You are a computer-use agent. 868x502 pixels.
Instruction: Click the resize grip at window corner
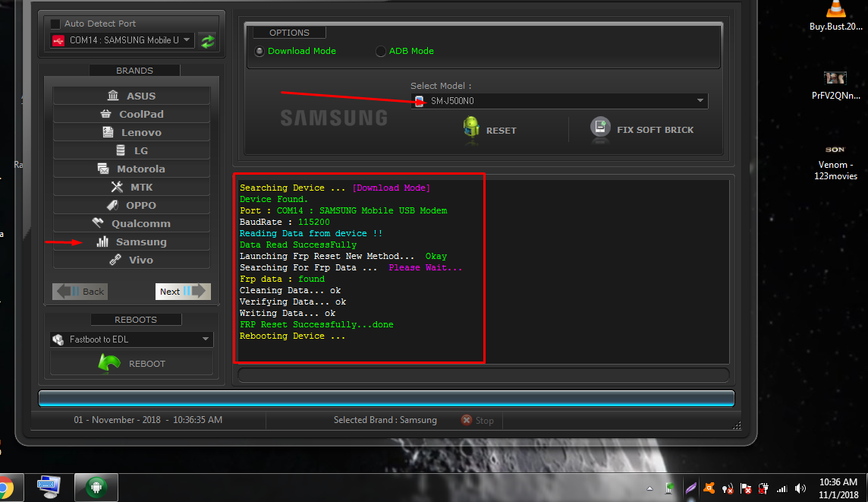737,425
